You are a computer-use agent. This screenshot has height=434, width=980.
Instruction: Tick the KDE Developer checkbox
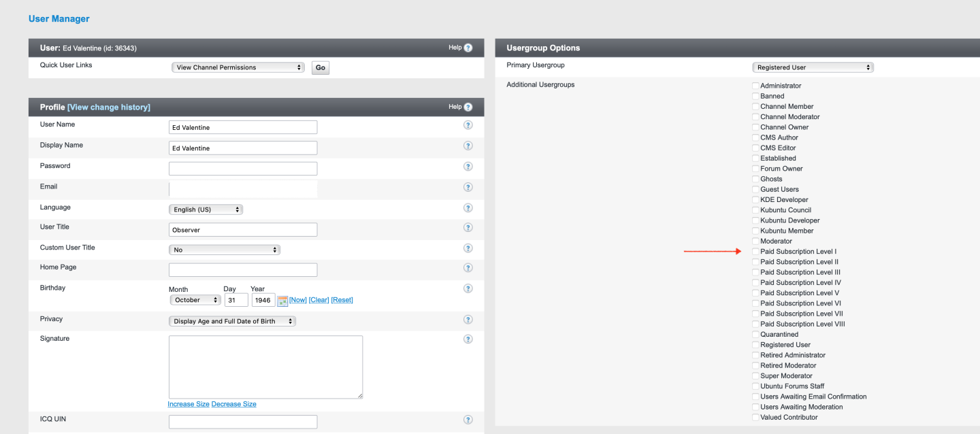755,199
